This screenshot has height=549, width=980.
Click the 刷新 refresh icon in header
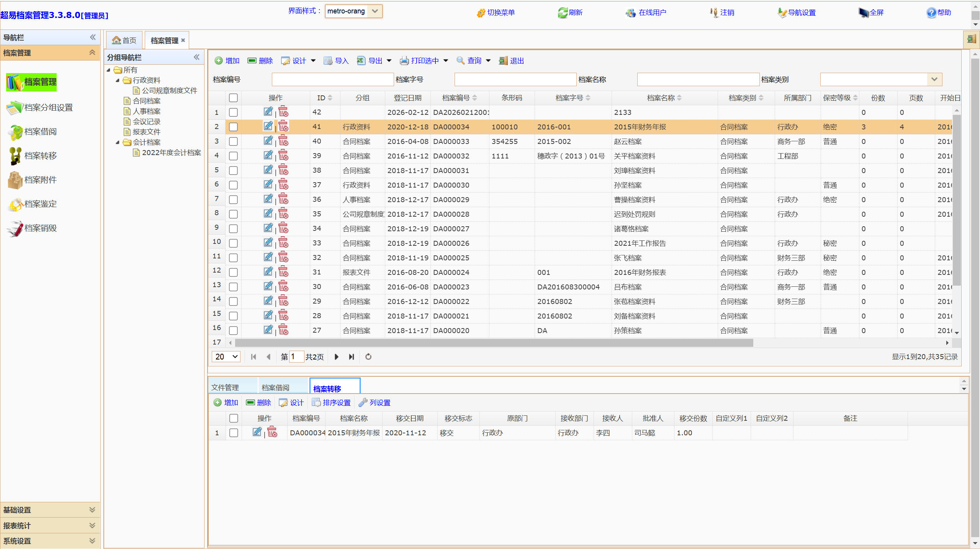coord(562,13)
